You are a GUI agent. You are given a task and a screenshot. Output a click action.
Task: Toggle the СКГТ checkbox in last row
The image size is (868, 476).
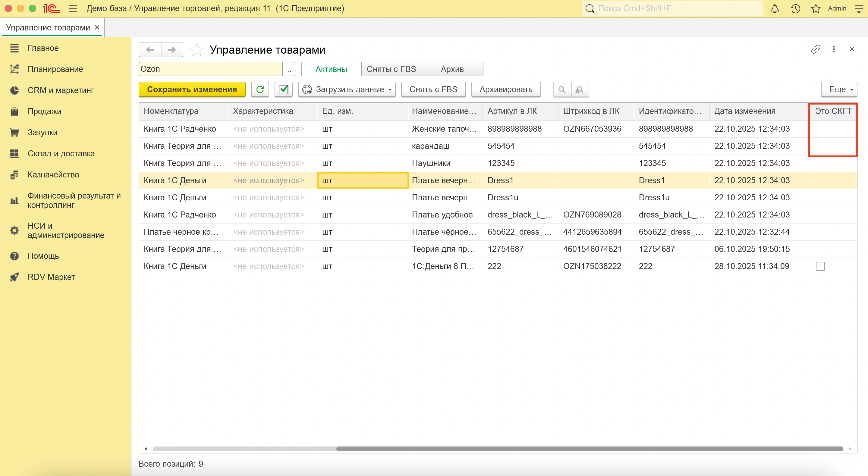(820, 266)
